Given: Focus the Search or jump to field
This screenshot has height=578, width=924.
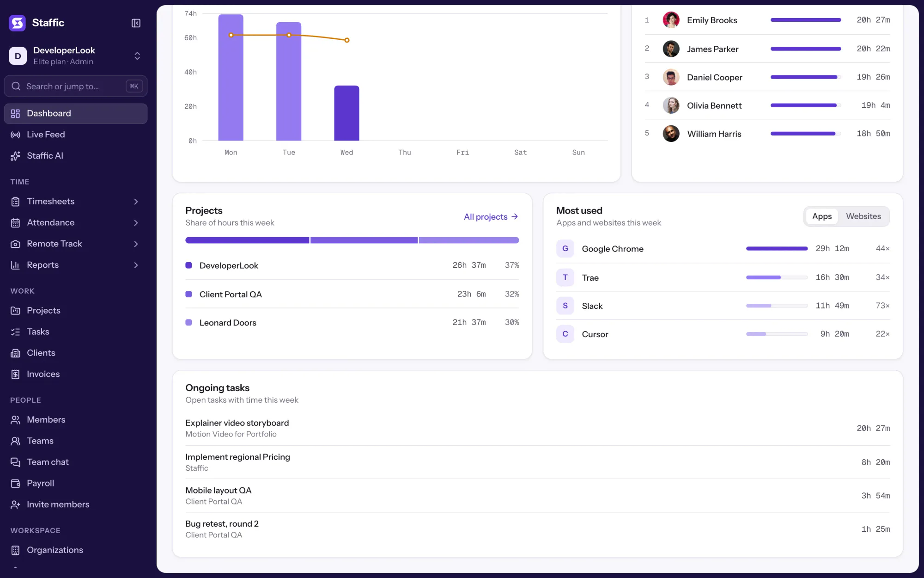Looking at the screenshot, I should coord(76,86).
